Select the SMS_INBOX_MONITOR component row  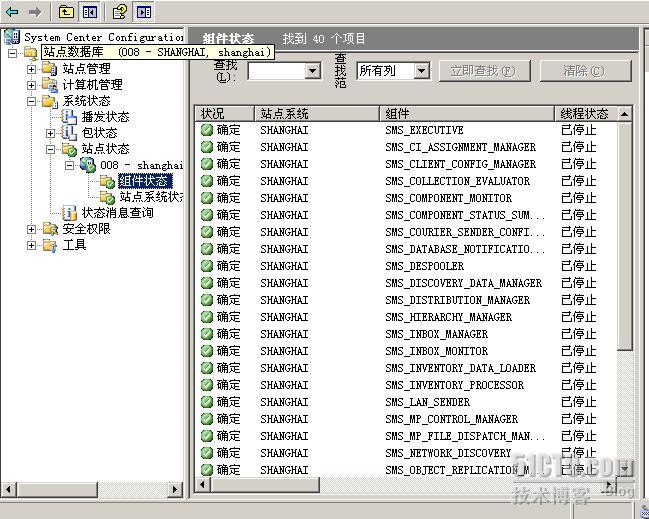pyautogui.click(x=406, y=351)
